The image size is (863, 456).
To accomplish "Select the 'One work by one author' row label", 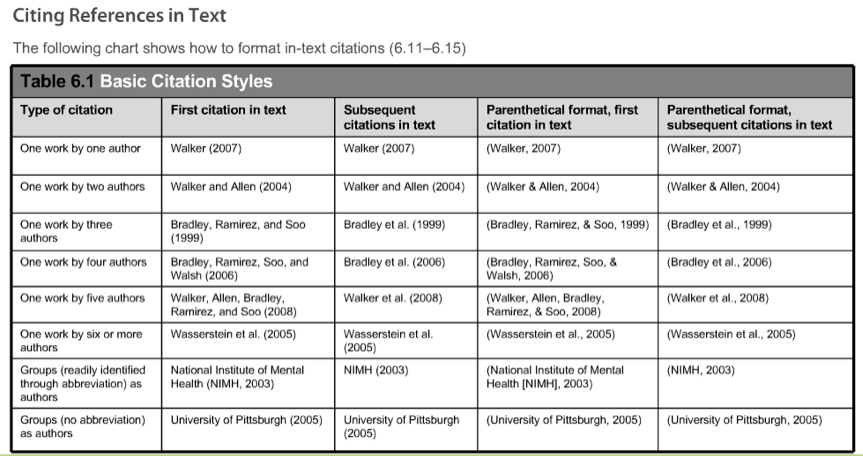I will tap(80, 148).
